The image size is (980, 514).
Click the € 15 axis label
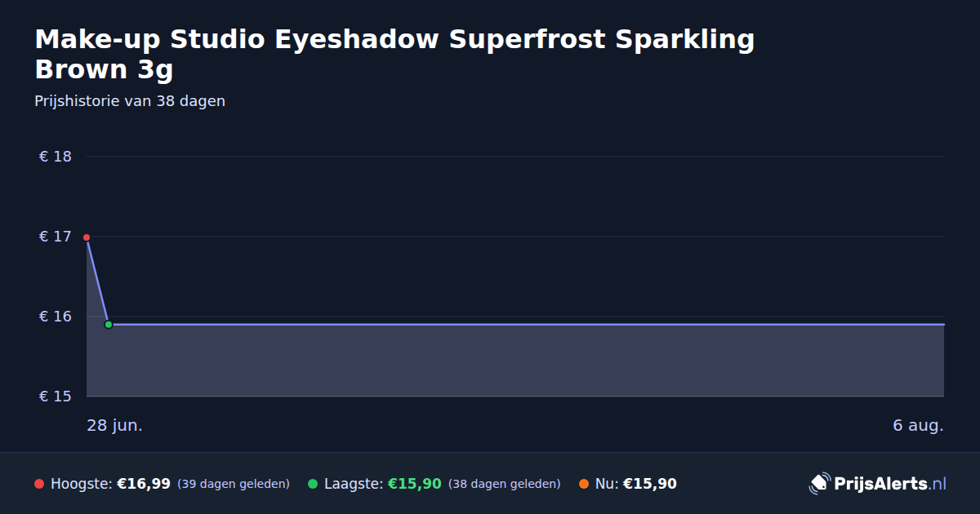tap(56, 397)
